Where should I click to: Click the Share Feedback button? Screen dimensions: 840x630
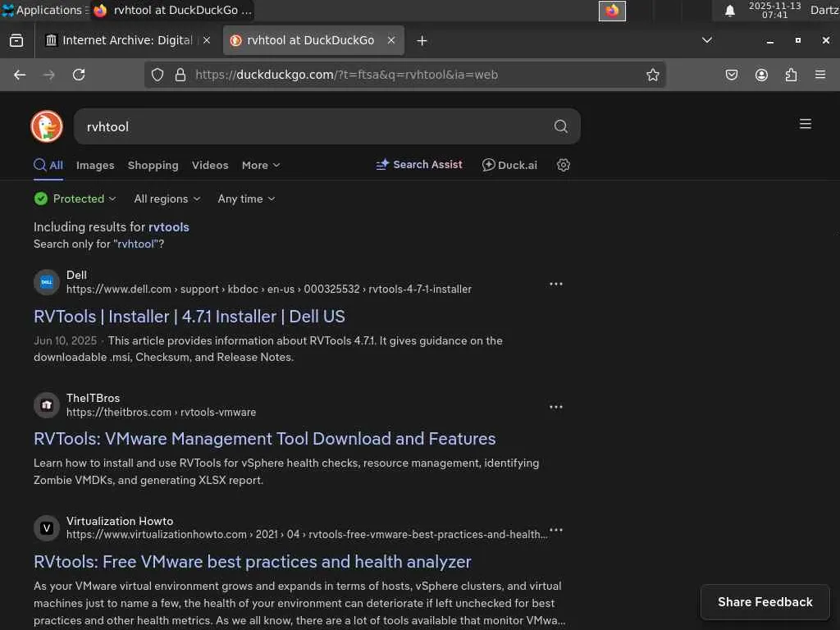pos(765,602)
